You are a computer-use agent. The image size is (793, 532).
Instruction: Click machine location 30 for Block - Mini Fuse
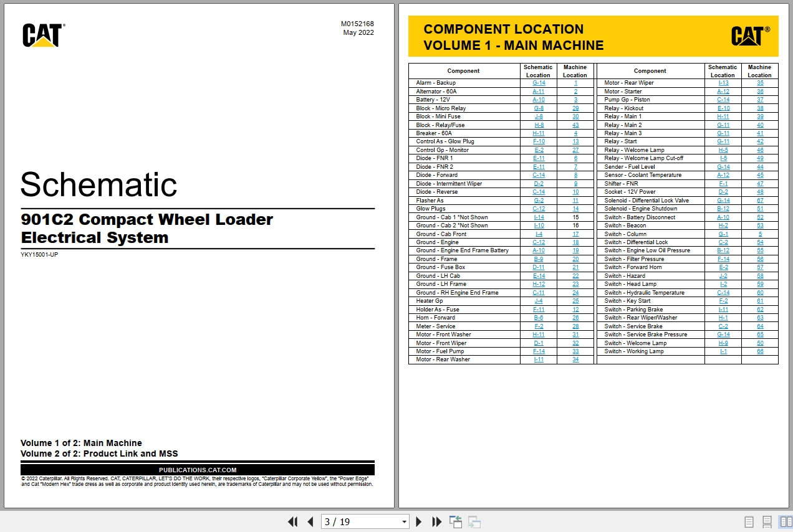(575, 116)
